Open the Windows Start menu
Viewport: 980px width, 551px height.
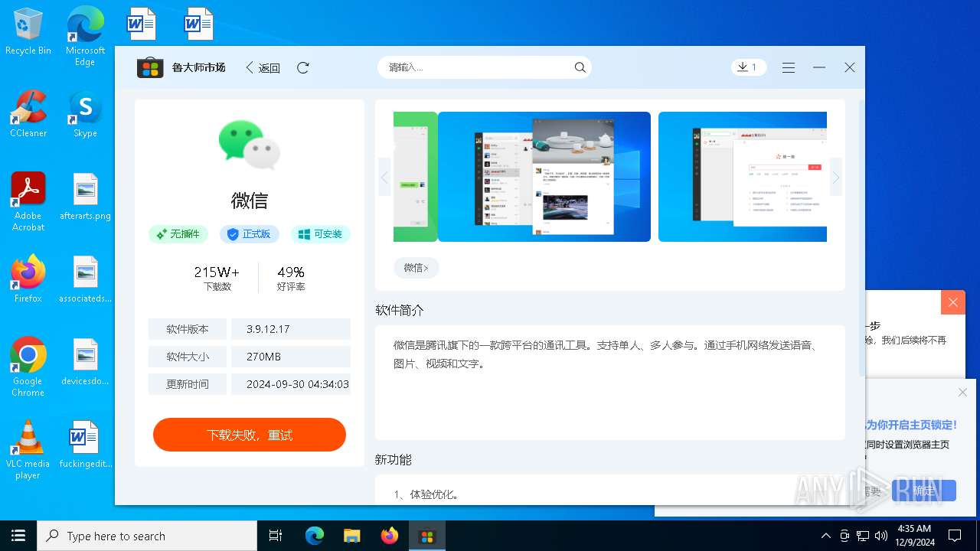18,536
